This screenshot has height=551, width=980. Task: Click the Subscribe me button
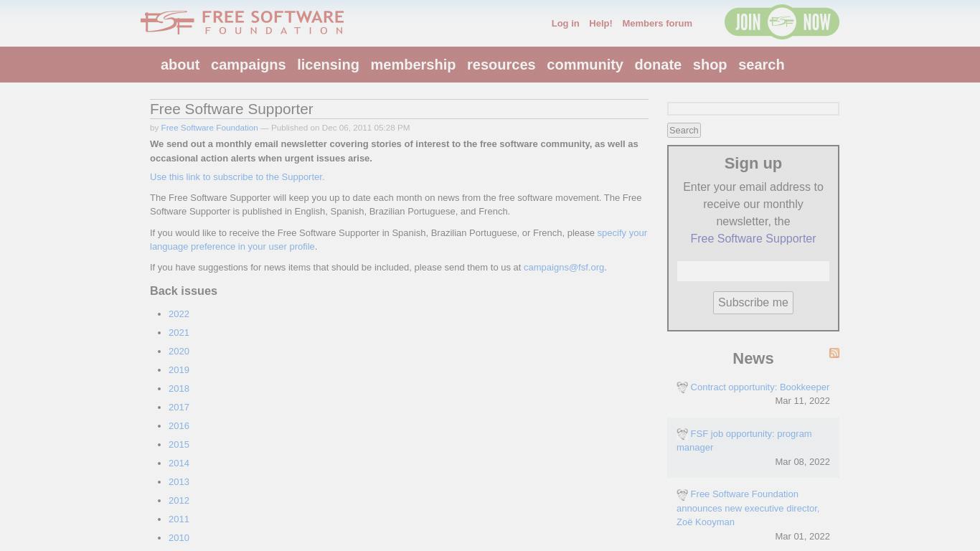pos(753,303)
